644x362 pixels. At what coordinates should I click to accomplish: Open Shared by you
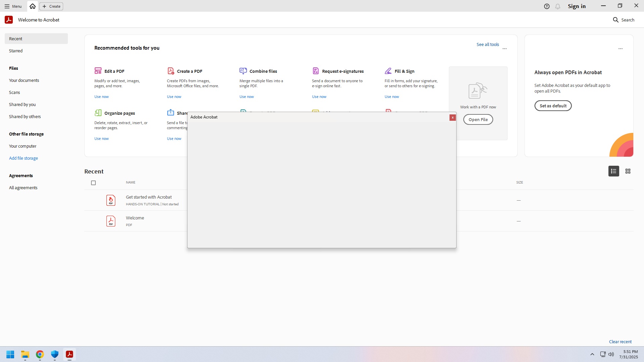[36, 104]
